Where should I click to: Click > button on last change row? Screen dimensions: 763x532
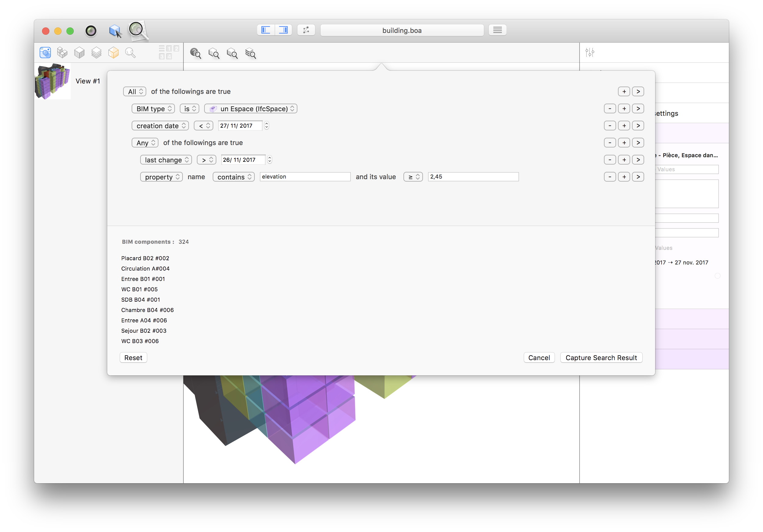point(638,160)
